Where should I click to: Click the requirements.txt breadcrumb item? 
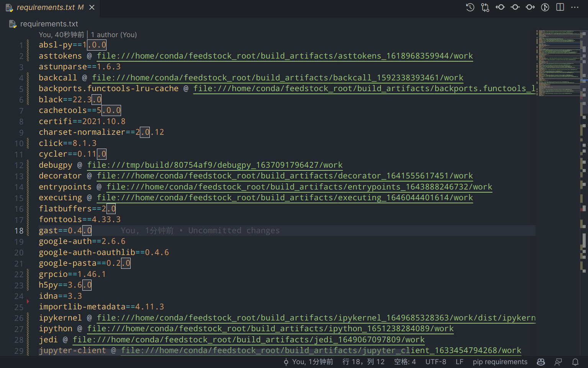pos(49,24)
